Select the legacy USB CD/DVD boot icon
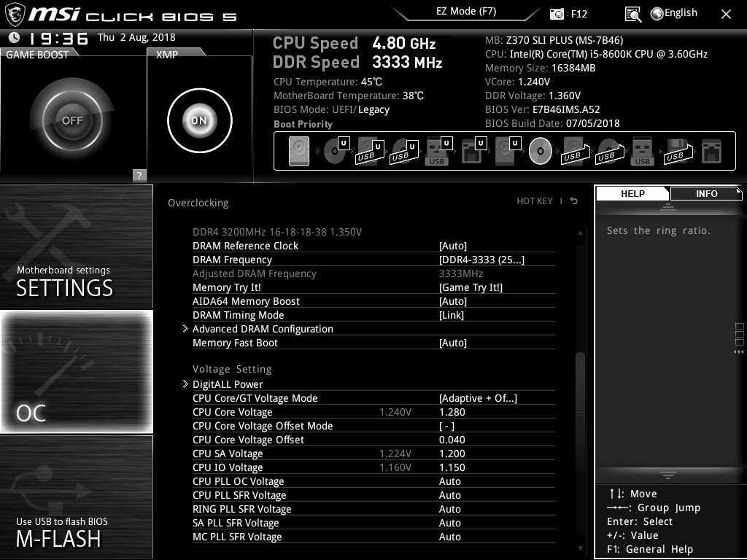The height and width of the screenshot is (560, 747). (x=609, y=152)
